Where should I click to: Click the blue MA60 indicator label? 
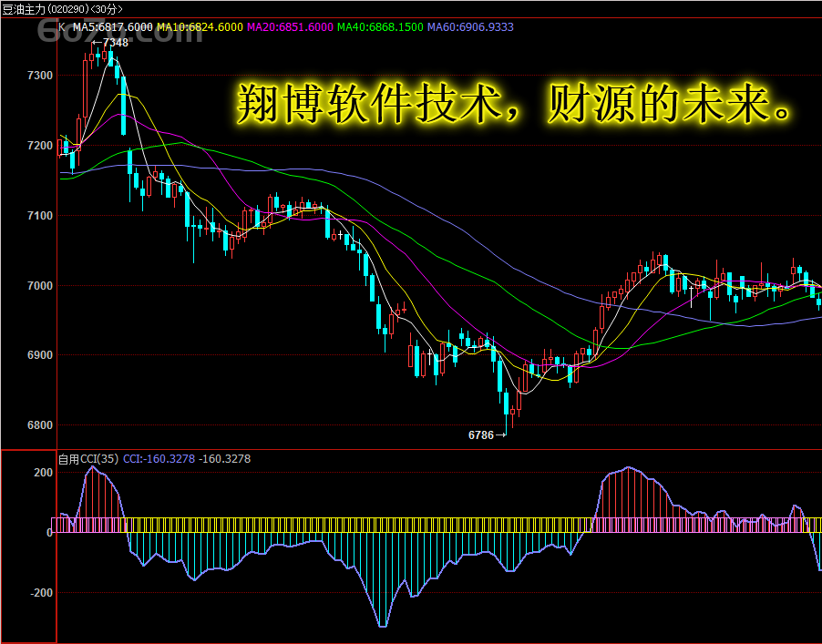coord(470,27)
